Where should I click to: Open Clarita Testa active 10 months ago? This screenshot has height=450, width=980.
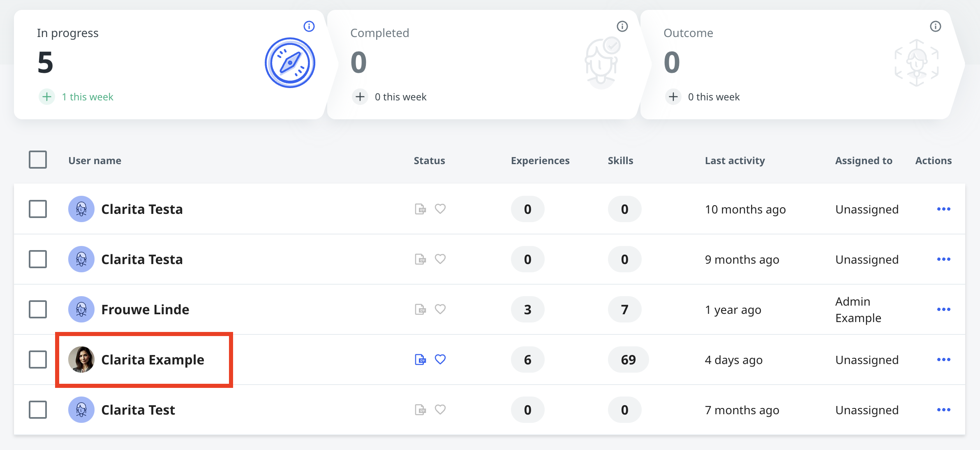pyautogui.click(x=142, y=209)
